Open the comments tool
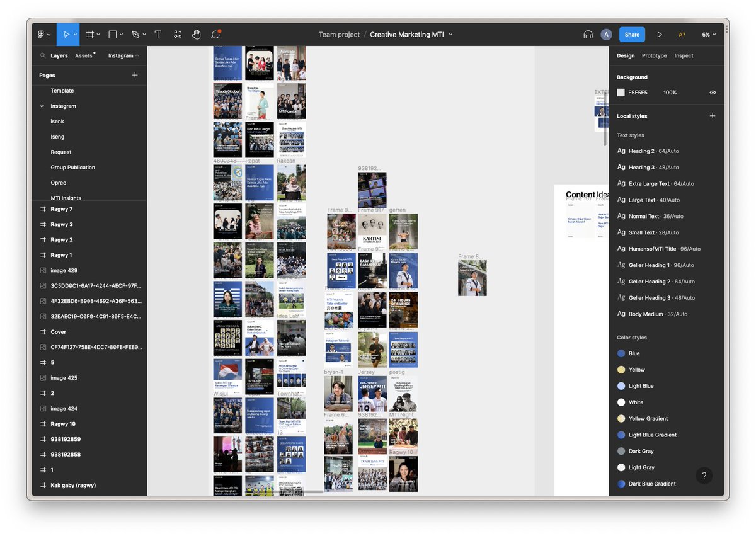756x536 pixels. [x=215, y=35]
